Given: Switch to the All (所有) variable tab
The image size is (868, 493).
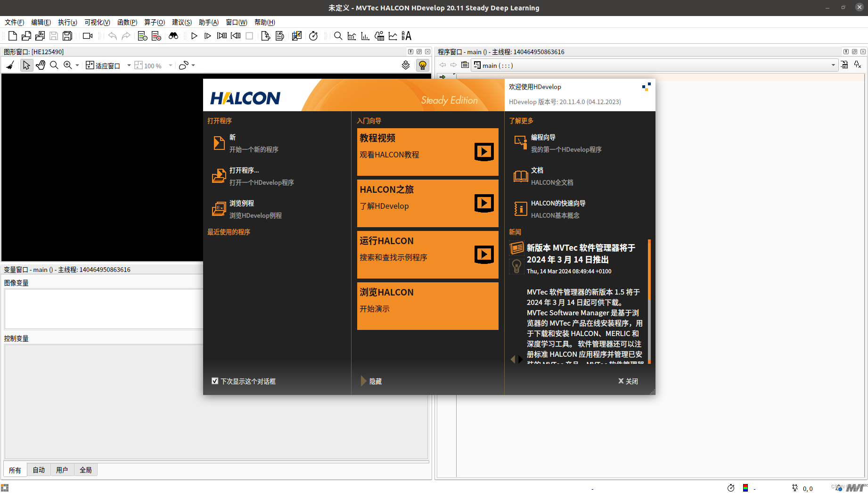Looking at the screenshot, I should coord(15,470).
